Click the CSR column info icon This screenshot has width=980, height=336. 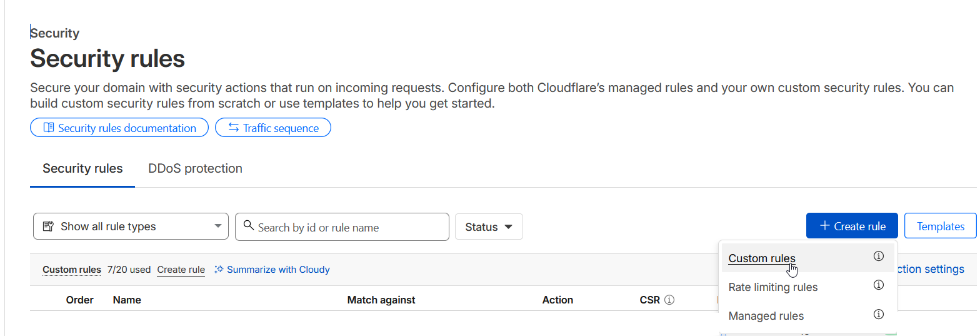(669, 300)
